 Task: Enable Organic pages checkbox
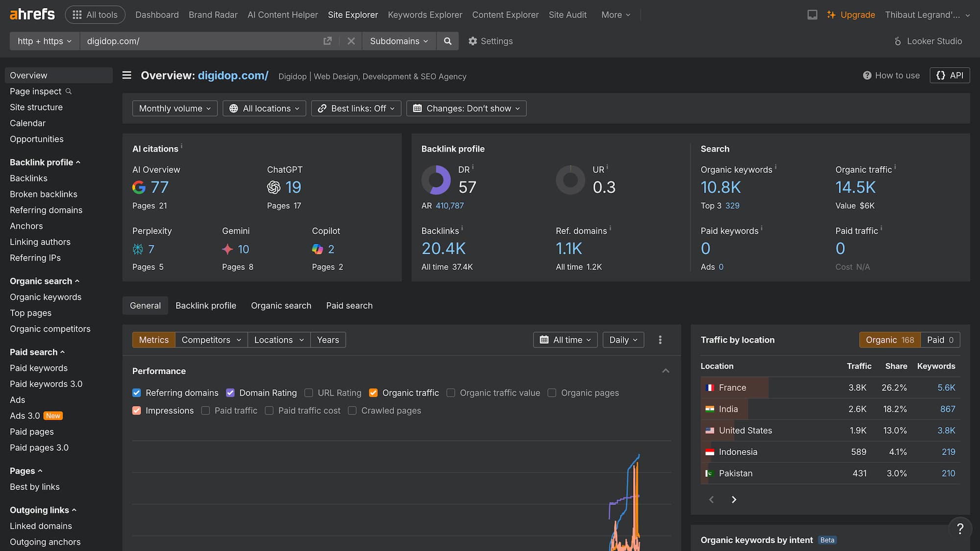tap(552, 393)
